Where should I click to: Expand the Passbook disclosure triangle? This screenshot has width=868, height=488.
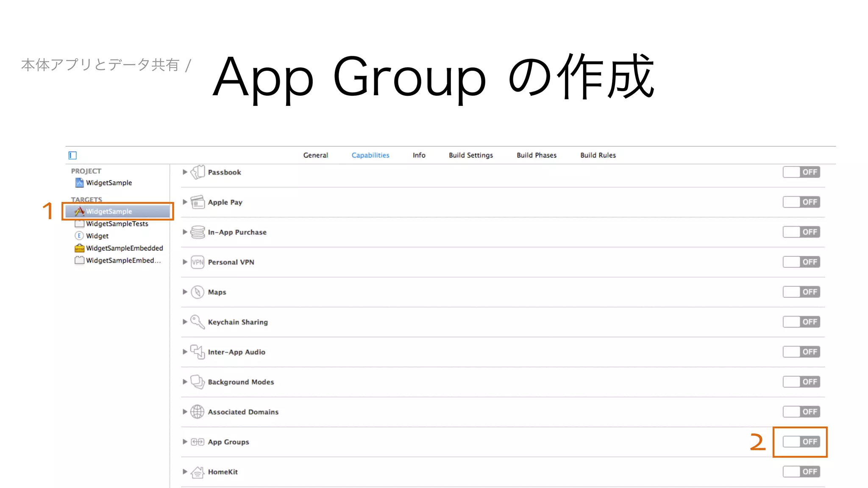pyautogui.click(x=185, y=172)
